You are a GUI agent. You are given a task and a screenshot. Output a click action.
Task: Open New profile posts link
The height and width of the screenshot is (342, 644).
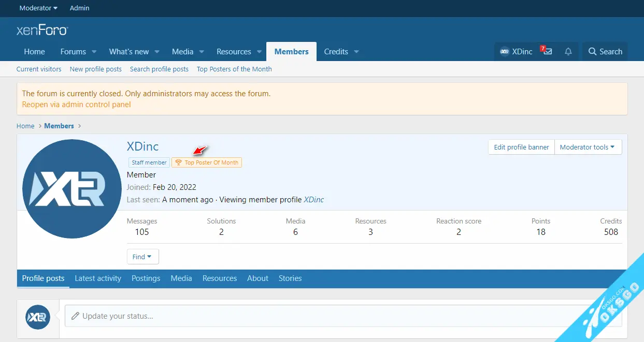96,69
